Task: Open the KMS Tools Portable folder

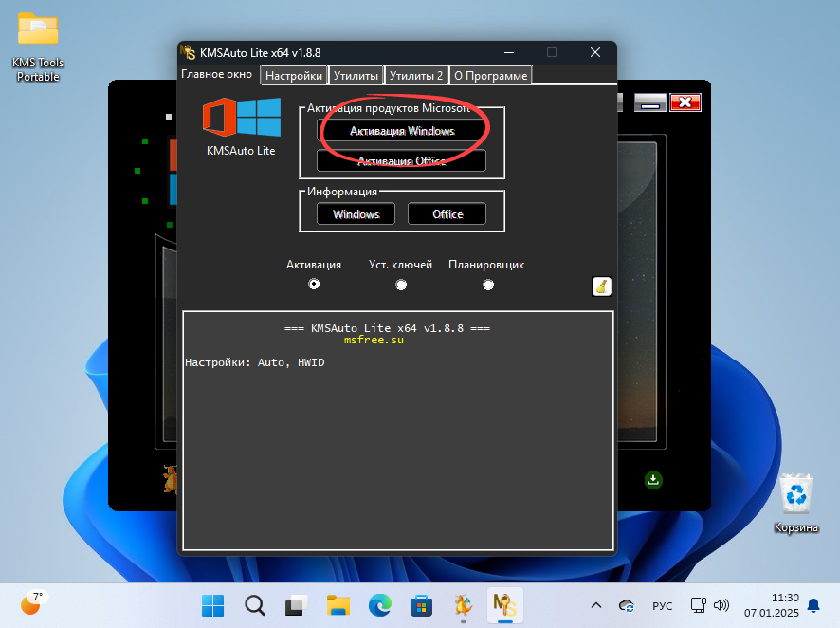Action: [36, 27]
